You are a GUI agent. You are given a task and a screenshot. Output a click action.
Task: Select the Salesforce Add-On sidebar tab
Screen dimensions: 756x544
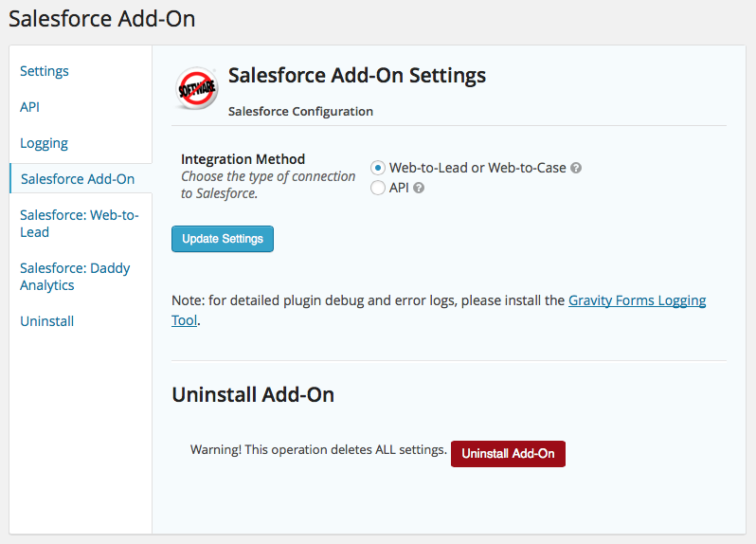tap(78, 178)
